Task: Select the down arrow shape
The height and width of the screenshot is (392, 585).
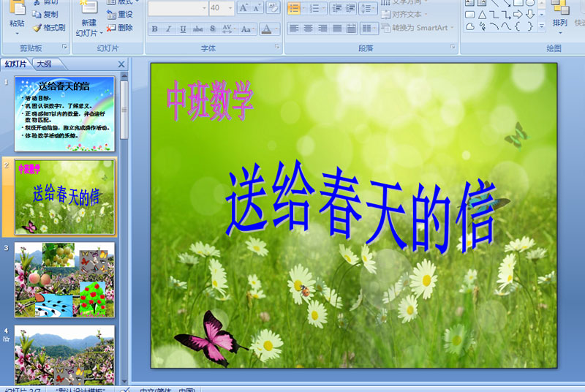Action: click(529, 15)
